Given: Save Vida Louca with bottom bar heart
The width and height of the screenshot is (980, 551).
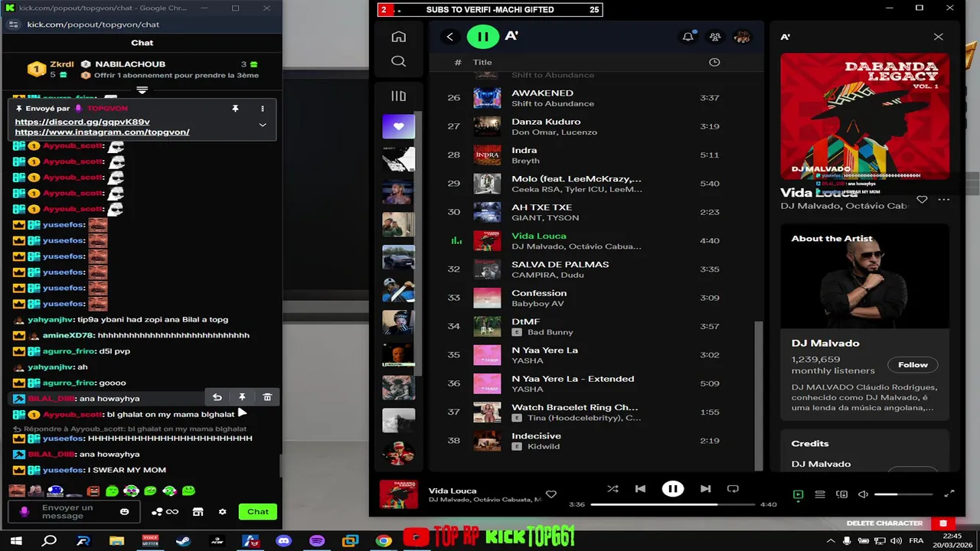Looking at the screenshot, I should click(x=550, y=494).
